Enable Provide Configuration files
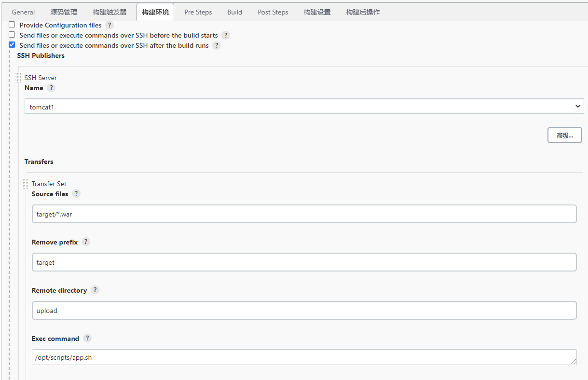This screenshot has width=588, height=380. pos(12,25)
